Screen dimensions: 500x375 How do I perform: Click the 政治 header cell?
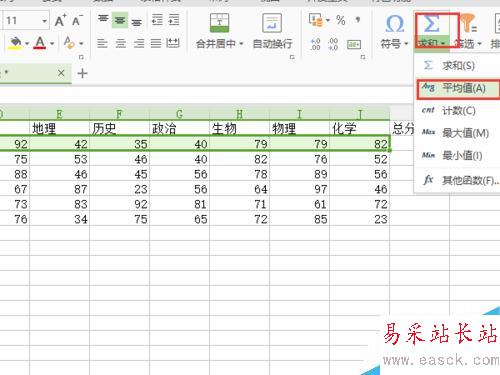pos(179,129)
